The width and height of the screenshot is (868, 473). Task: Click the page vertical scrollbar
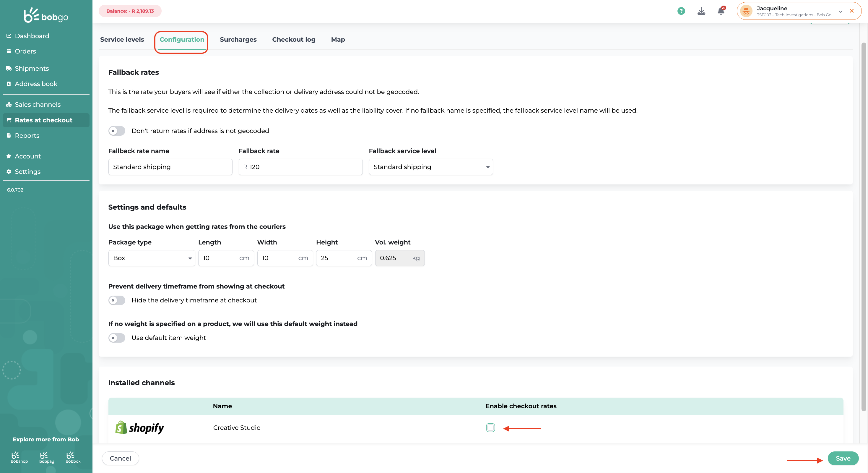point(863,226)
